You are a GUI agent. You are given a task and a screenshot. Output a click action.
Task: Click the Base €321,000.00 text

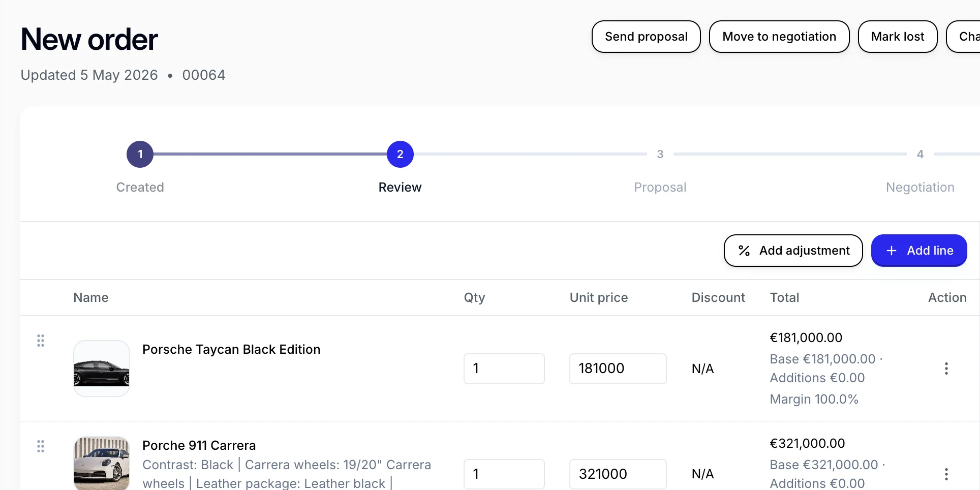tap(824, 465)
